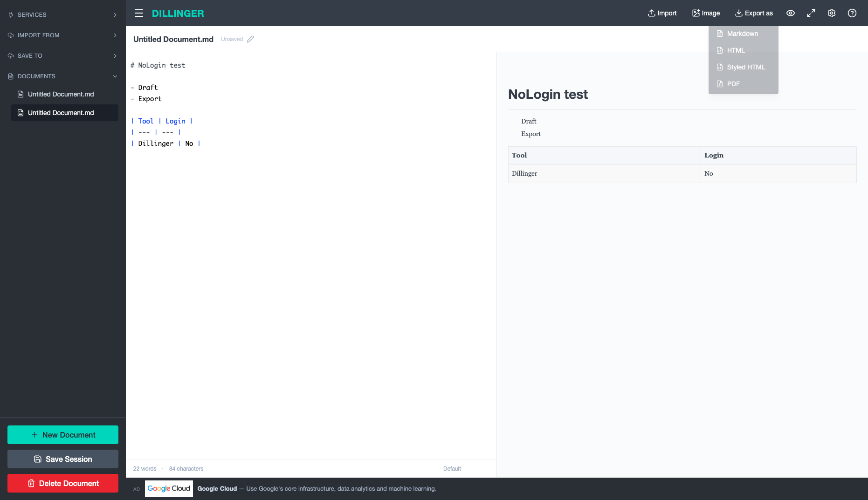Click the '22 words' status text
Screen dimensions: 868x500
coord(145,469)
